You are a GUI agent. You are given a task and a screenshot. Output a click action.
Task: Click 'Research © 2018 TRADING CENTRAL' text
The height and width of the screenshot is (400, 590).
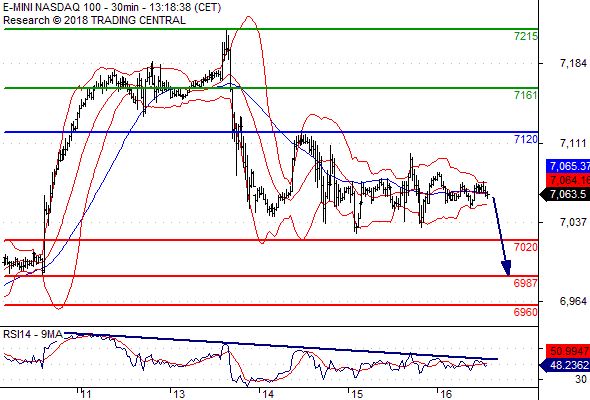coord(94,20)
